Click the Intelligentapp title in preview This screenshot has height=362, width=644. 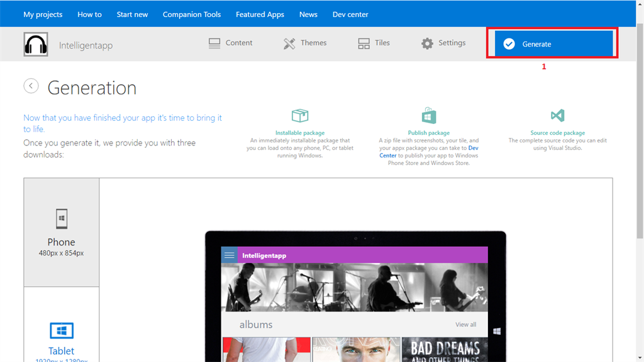point(264,256)
